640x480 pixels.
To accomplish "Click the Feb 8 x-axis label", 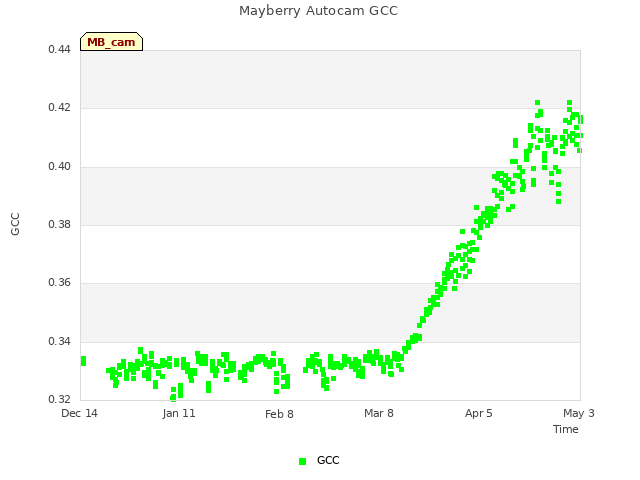I will 279,414.
